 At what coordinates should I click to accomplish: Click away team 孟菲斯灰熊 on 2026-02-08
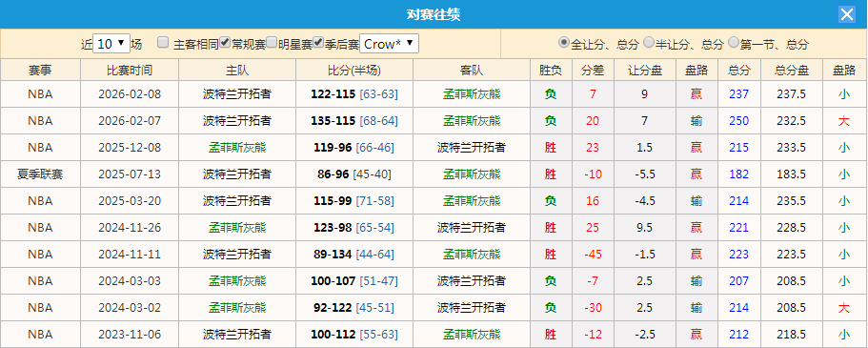[472, 94]
